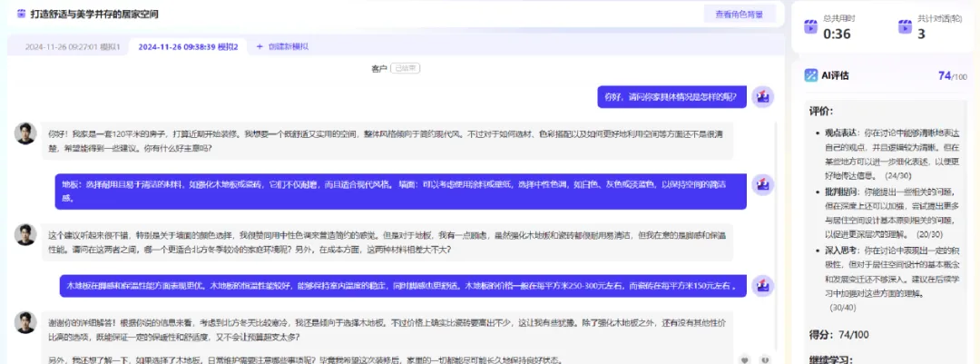Click the customer reply starting 这个建议听起来很不错
The height and width of the screenshot is (364, 980).
(387, 242)
